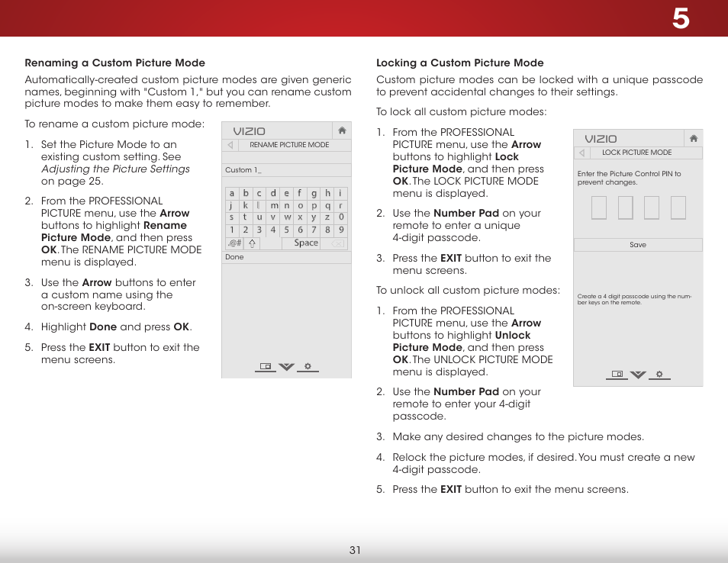Click 'Create a 4 digit passcode' hint text
The width and height of the screenshot is (728, 563).
click(634, 299)
